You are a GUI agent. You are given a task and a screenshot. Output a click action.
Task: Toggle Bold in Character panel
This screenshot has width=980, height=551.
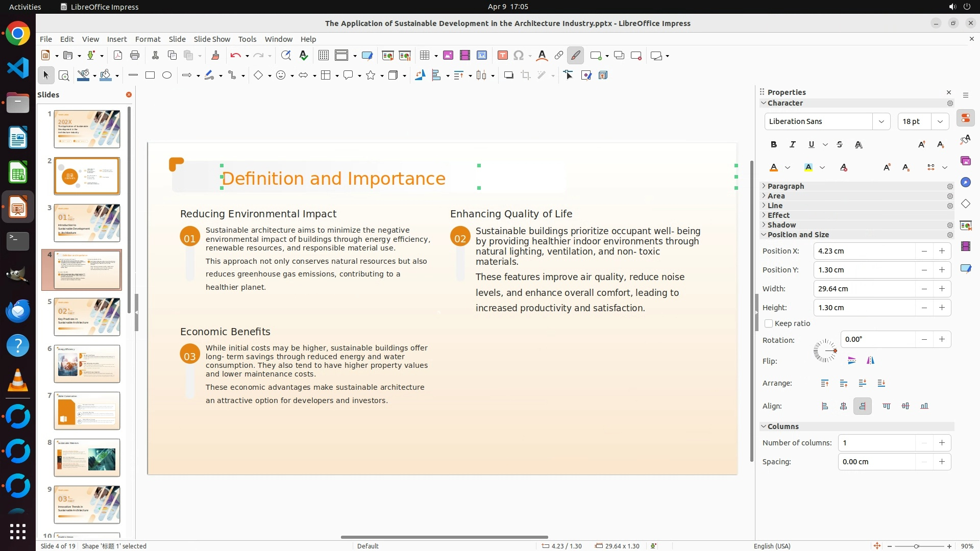774,145
